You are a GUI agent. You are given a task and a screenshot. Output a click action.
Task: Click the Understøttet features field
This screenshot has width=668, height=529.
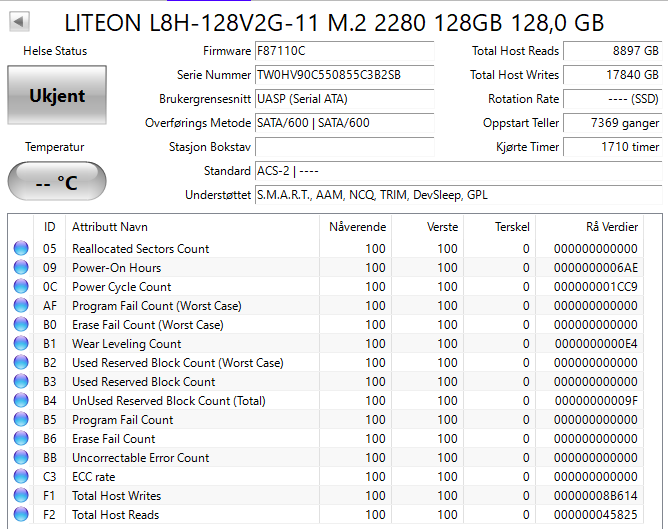458,195
